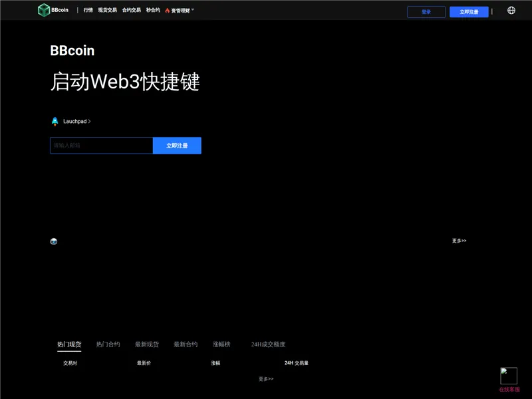Show the 24H成交额度 tab
Screen dimensions: 532x399
point(268,344)
